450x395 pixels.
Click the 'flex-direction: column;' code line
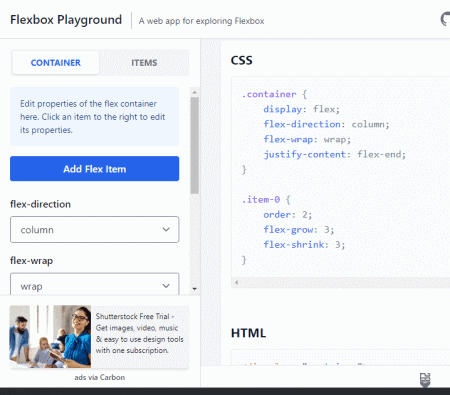(x=326, y=124)
